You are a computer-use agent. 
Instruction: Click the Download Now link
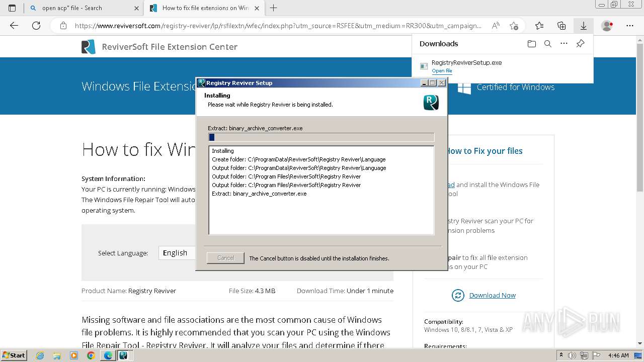click(x=492, y=296)
